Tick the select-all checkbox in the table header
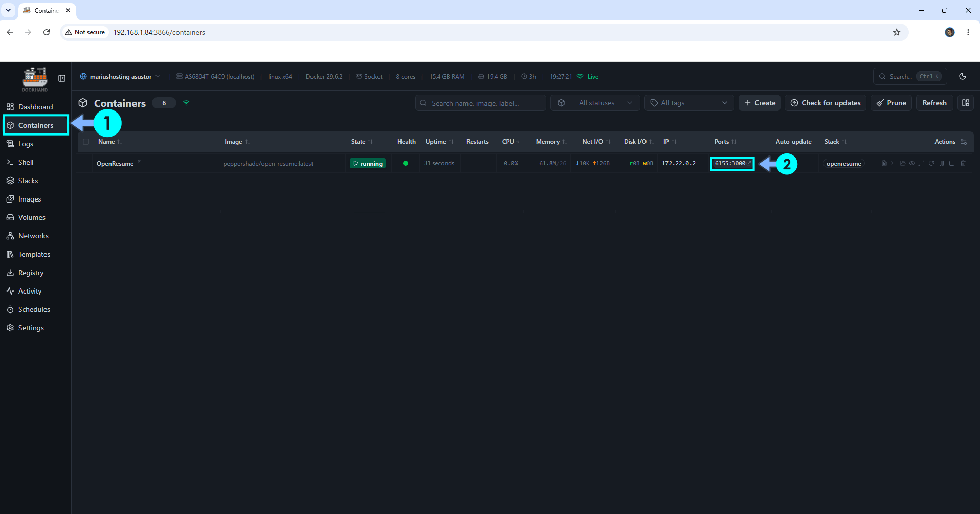Image resolution: width=980 pixels, height=514 pixels. pos(86,142)
